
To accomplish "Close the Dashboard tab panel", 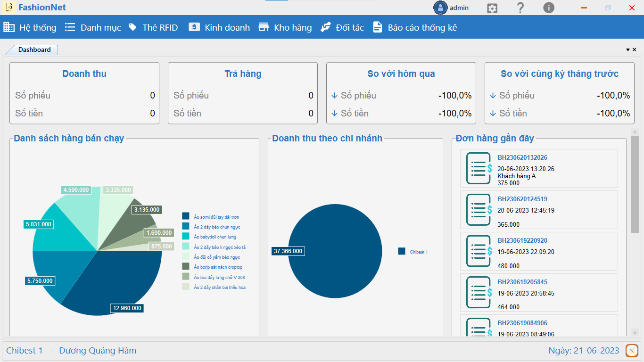I will point(635,49).
